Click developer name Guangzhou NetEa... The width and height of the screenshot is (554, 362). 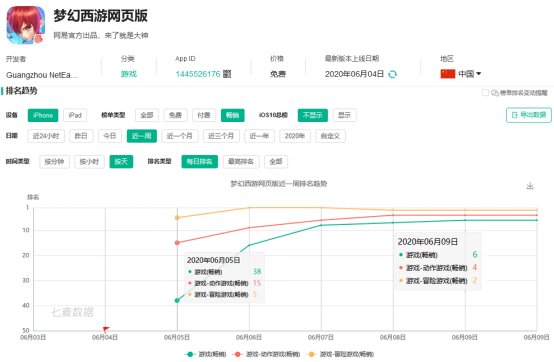(x=42, y=75)
